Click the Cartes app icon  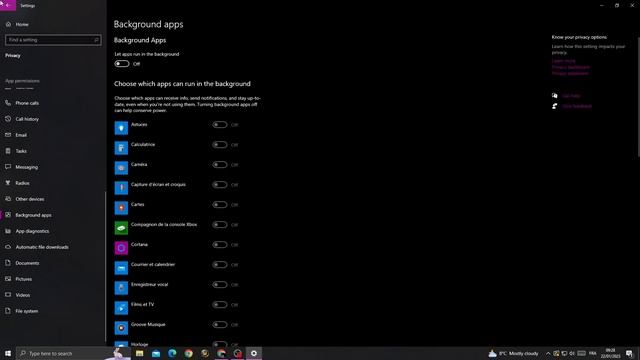point(121,208)
